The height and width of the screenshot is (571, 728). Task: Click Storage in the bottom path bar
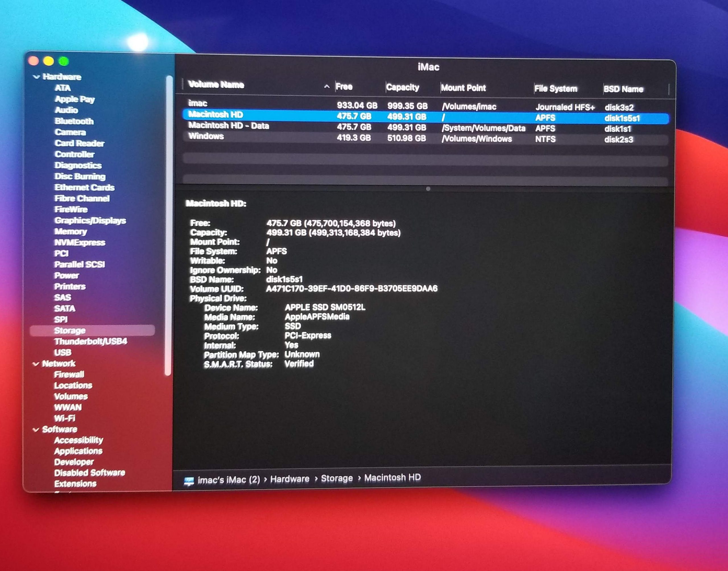tap(337, 478)
